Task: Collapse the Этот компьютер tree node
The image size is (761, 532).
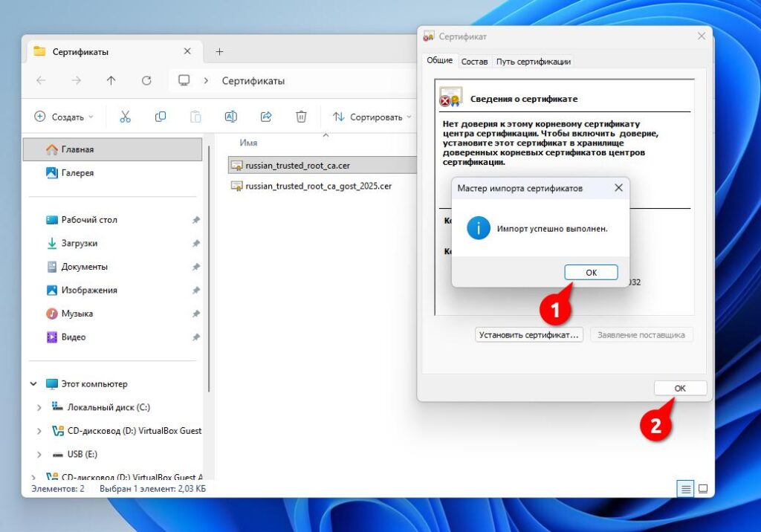Action: pos(33,383)
